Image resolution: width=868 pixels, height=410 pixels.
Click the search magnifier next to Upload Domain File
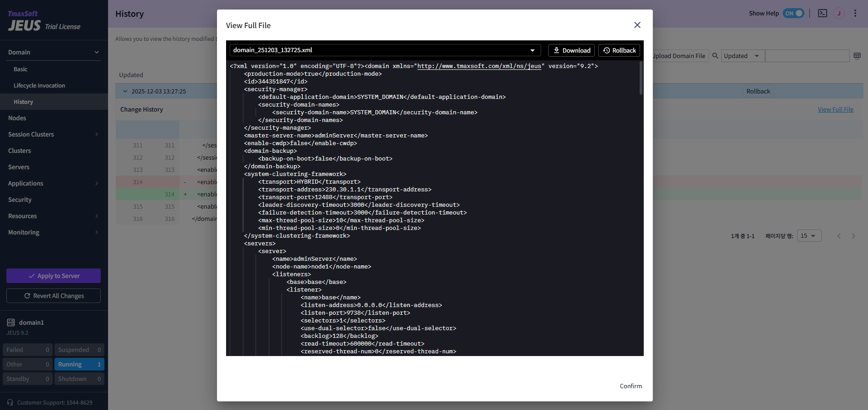pos(715,55)
